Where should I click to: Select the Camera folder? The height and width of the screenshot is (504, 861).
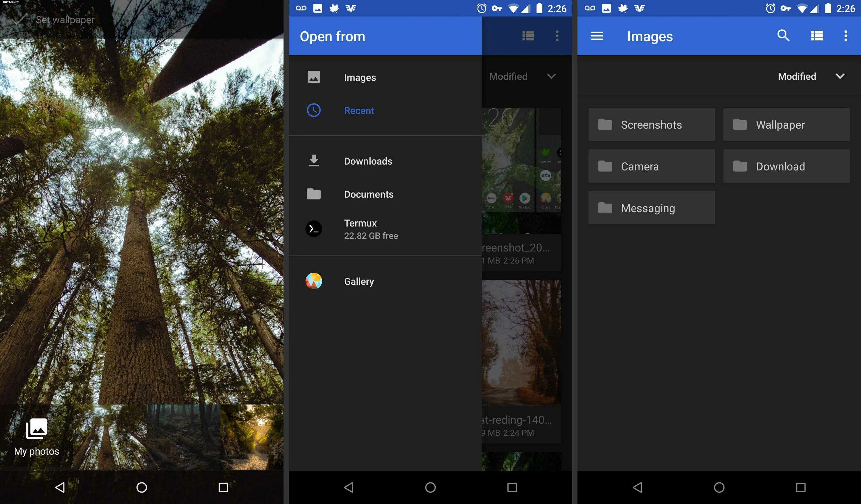click(x=651, y=166)
